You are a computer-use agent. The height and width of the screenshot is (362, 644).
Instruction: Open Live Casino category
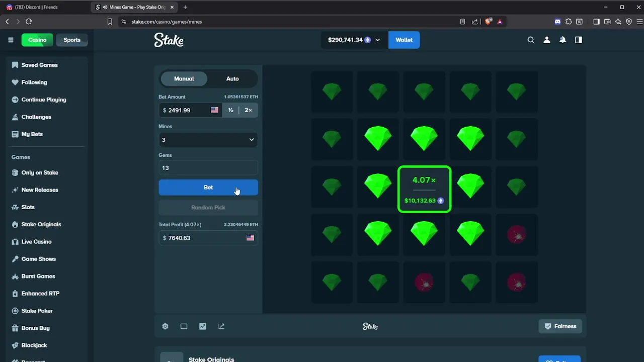tap(36, 242)
